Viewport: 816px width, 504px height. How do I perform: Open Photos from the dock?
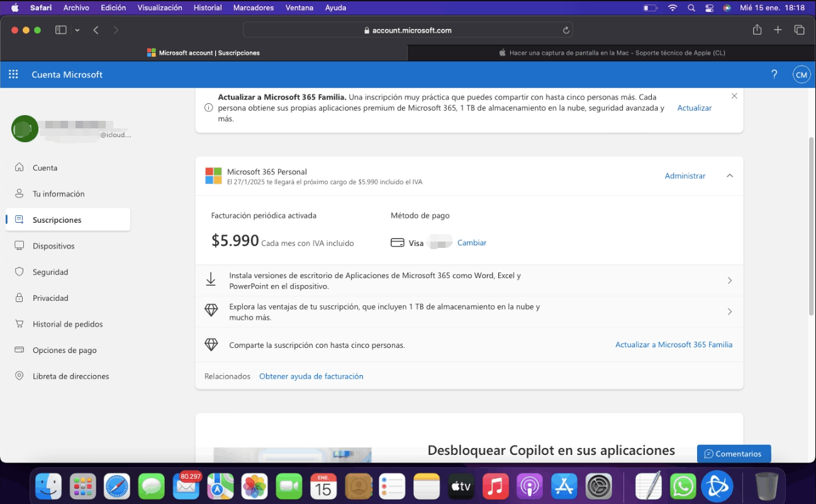254,486
